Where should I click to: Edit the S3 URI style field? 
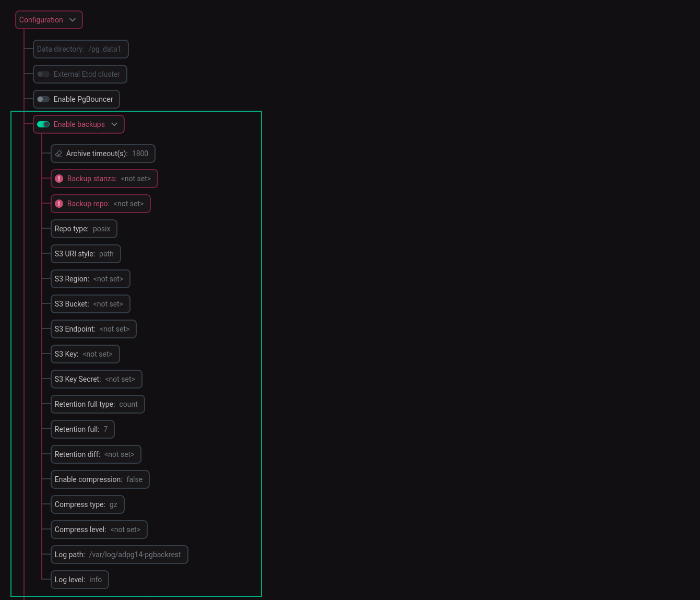pos(86,254)
